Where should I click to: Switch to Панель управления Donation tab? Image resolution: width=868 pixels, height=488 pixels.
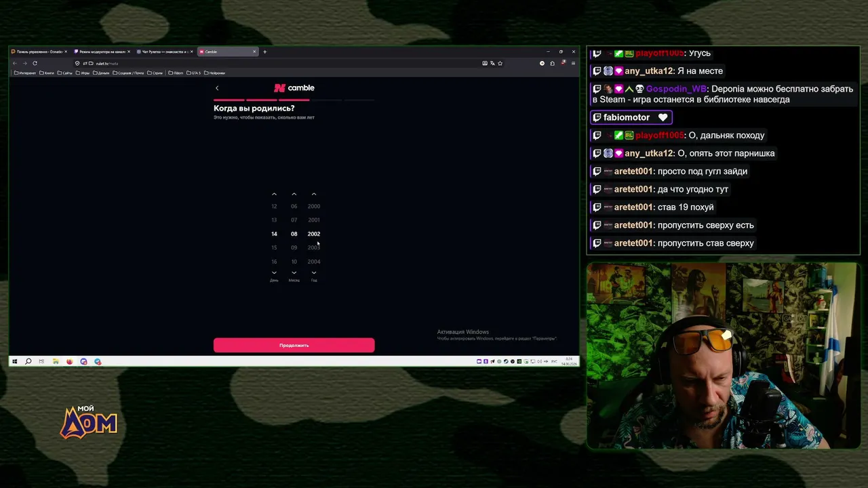[x=39, y=52]
